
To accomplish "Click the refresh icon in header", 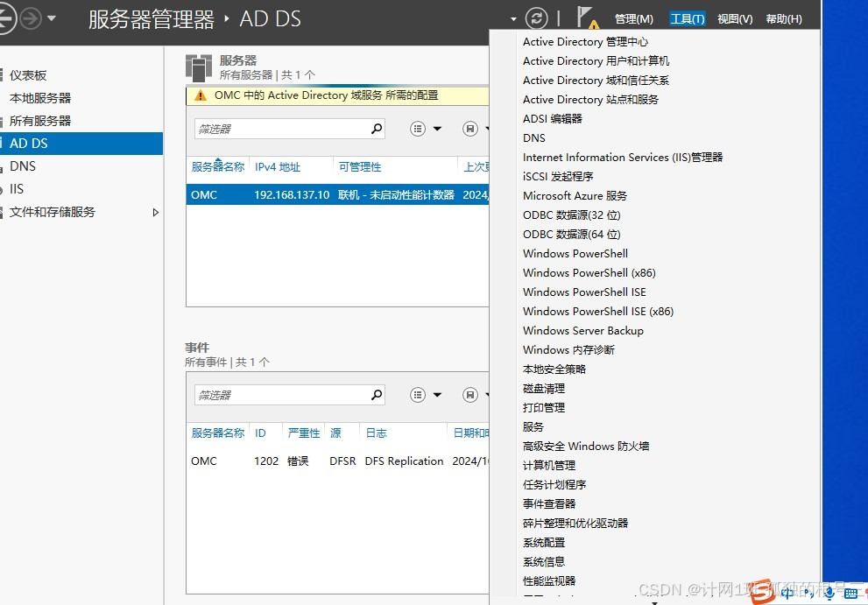I will tap(536, 18).
